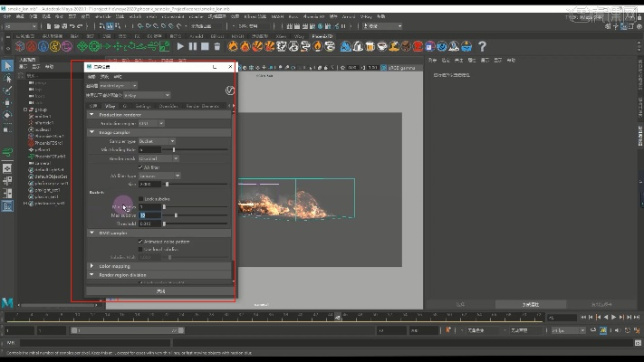The image size is (644, 362).
Task: Switch to the Settings tab in render settings
Action: (x=143, y=106)
